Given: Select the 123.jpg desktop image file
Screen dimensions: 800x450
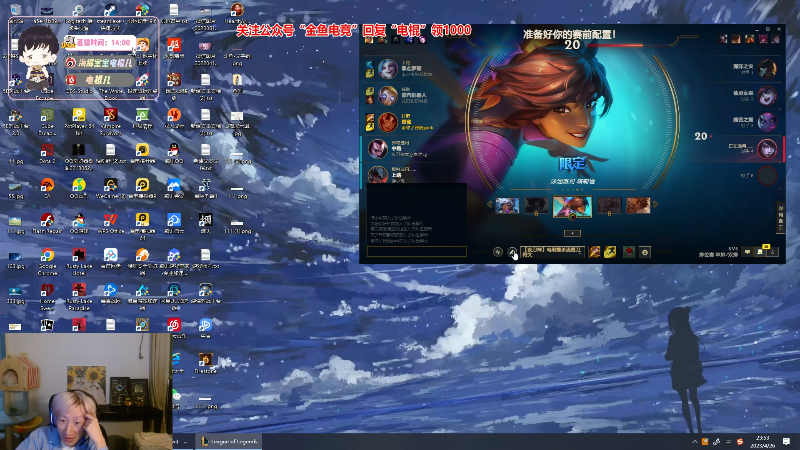Looking at the screenshot, I should pos(15,259).
